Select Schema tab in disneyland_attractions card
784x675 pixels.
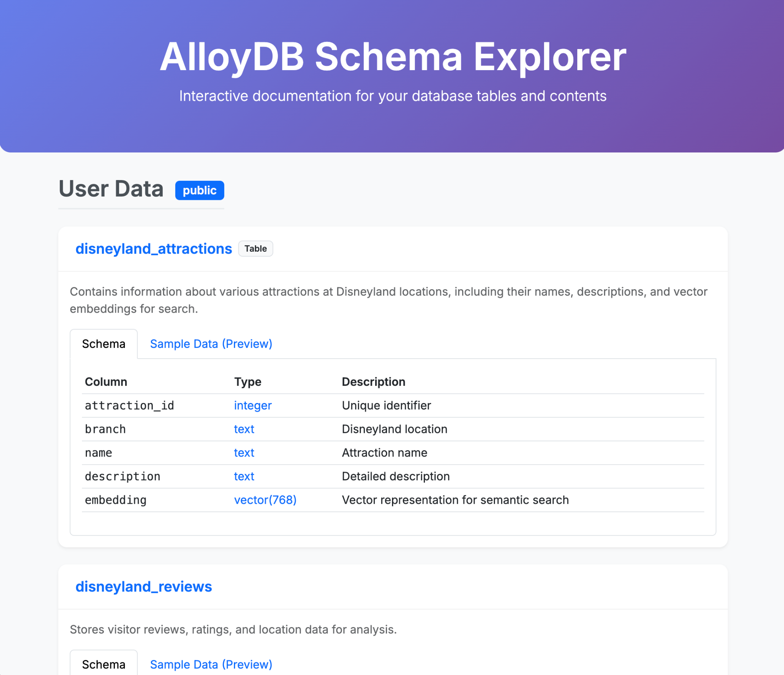coord(104,344)
